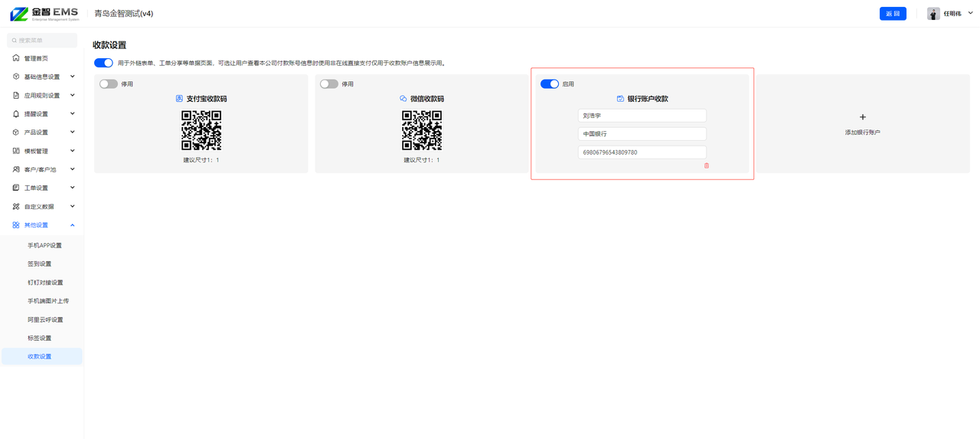Collapse 其他设置 chevron
This screenshot has height=439, width=980.
73,225
